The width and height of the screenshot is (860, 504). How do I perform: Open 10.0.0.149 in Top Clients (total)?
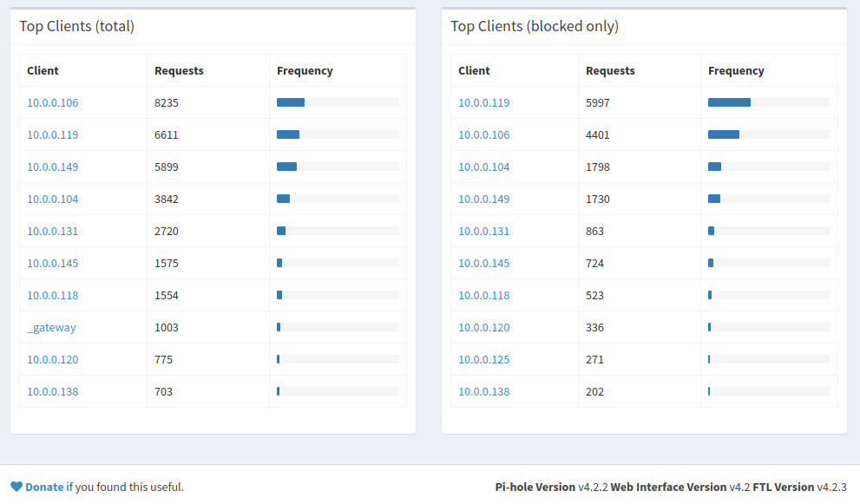tap(52, 167)
